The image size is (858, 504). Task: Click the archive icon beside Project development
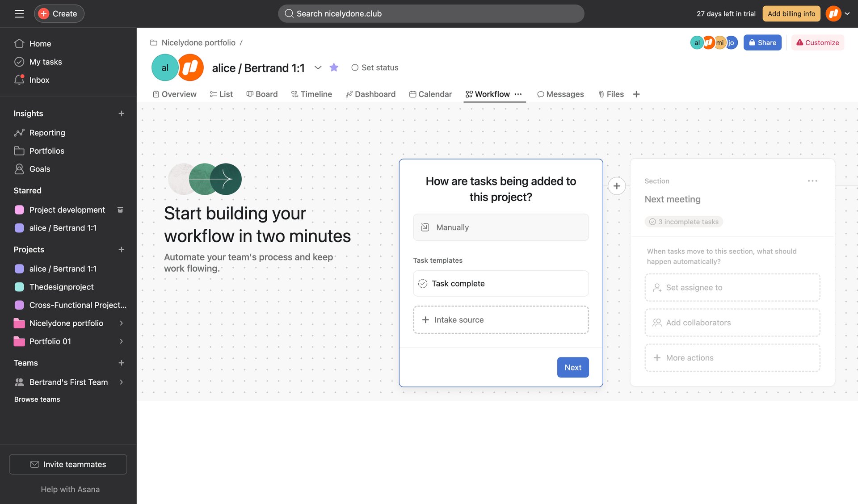tap(120, 210)
